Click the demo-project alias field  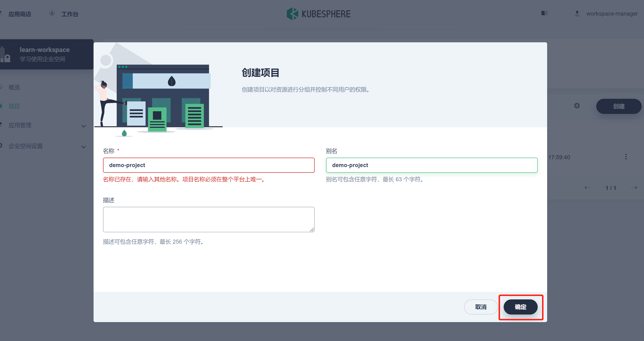[x=432, y=165]
